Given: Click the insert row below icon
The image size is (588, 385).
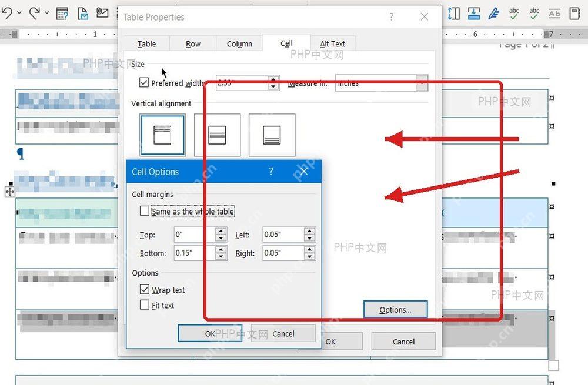Looking at the screenshot, I should click(474, 14).
